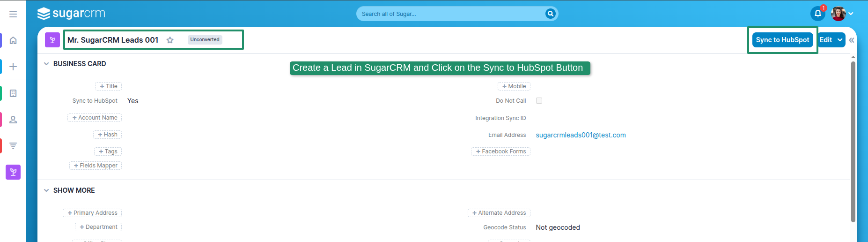
Task: Add an Account Name value
Action: (x=95, y=118)
